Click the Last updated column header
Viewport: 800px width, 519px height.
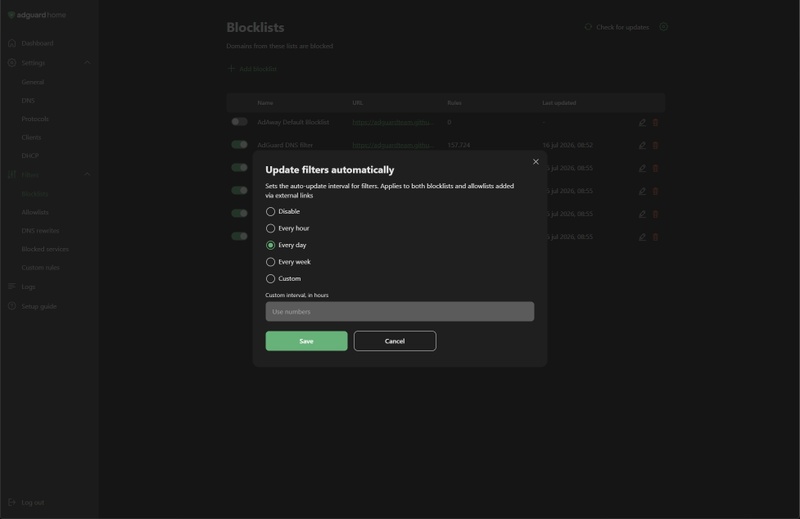click(x=559, y=103)
